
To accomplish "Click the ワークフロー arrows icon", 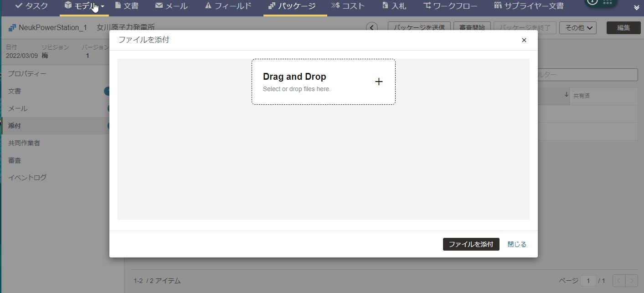I will pos(427,6).
